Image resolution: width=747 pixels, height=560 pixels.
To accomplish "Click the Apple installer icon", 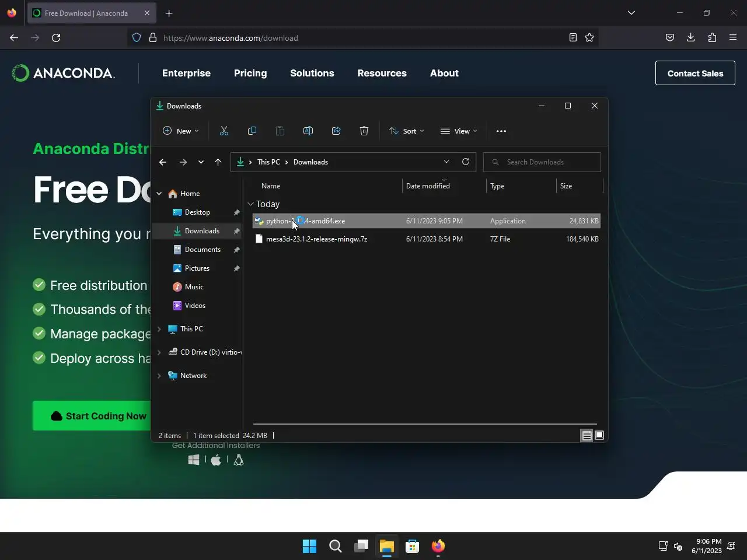I will [x=216, y=460].
